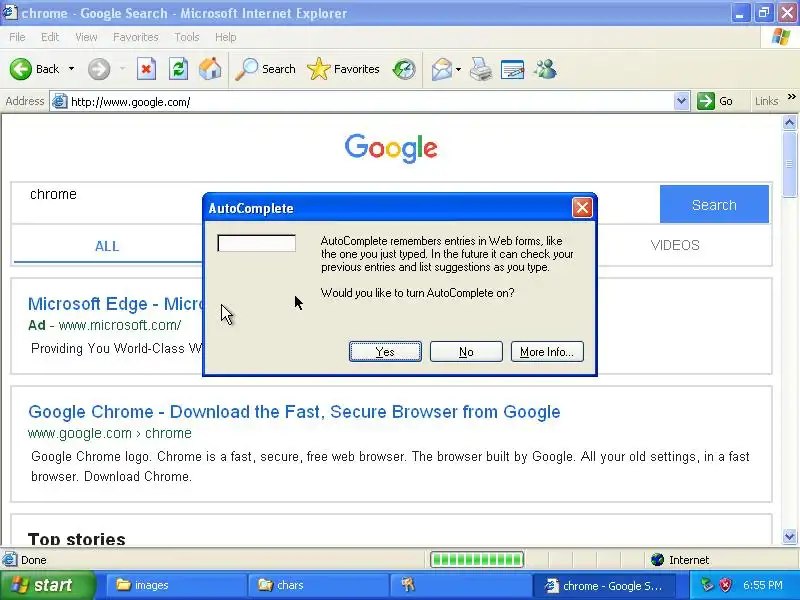Click the status bar page icon beside Done
800x600 pixels.
click(x=9, y=560)
